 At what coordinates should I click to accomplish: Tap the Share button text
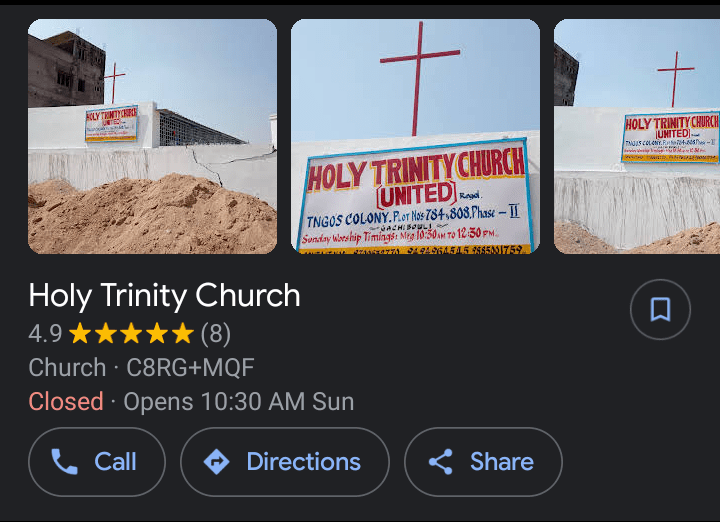[501, 461]
